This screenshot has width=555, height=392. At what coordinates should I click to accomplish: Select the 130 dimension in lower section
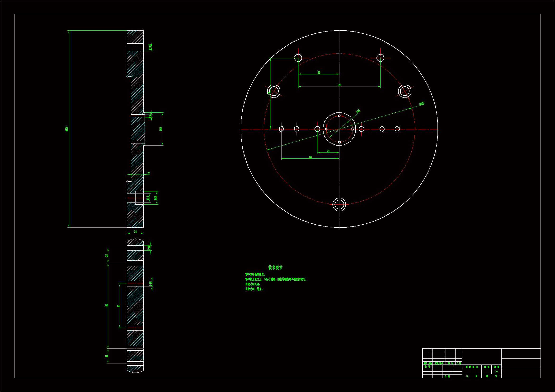106,305
